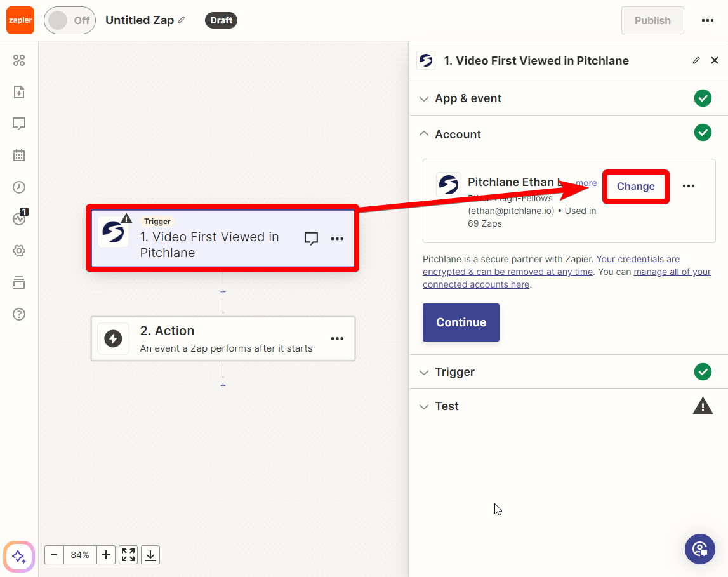Add a step after the trigger

223,292
